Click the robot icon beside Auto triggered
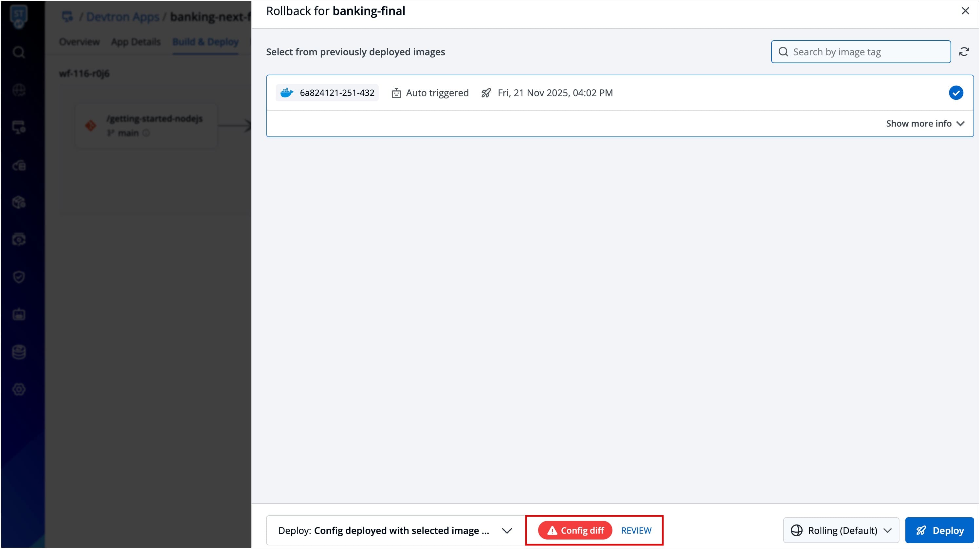The width and height of the screenshot is (980, 549). (x=396, y=93)
